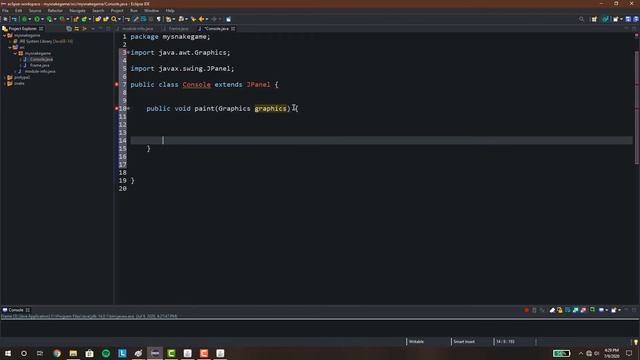Click the green Debug bug icon
Viewport: 640px width, 360px height.
click(x=24, y=19)
